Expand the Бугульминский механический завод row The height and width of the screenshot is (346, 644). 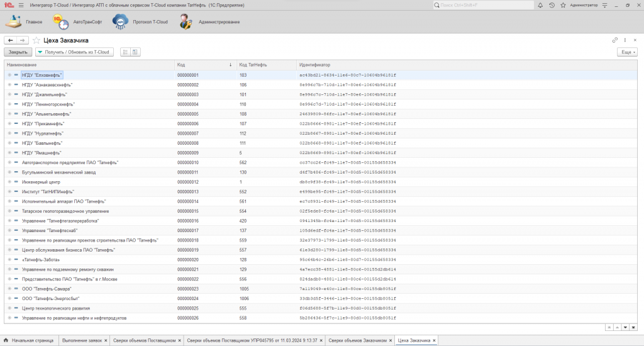tap(9, 172)
